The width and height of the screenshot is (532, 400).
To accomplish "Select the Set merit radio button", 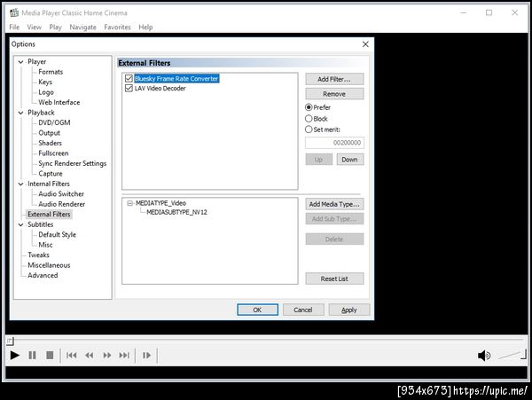I will pos(309,129).
